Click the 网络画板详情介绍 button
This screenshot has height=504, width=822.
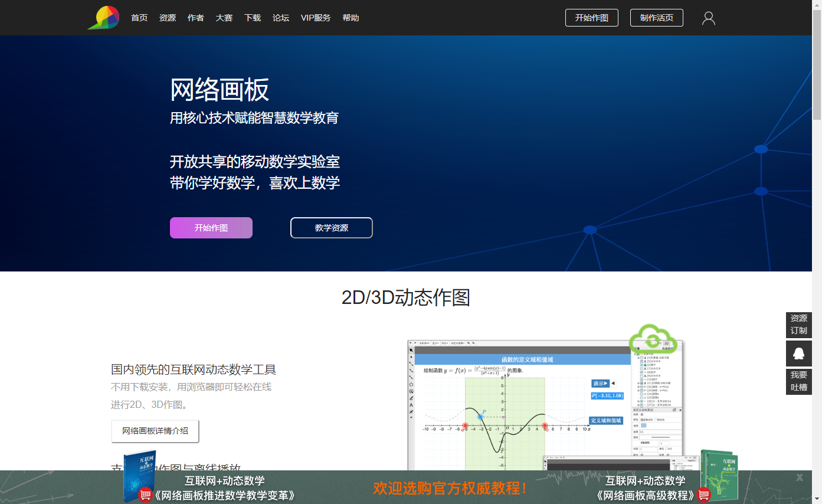click(x=155, y=431)
